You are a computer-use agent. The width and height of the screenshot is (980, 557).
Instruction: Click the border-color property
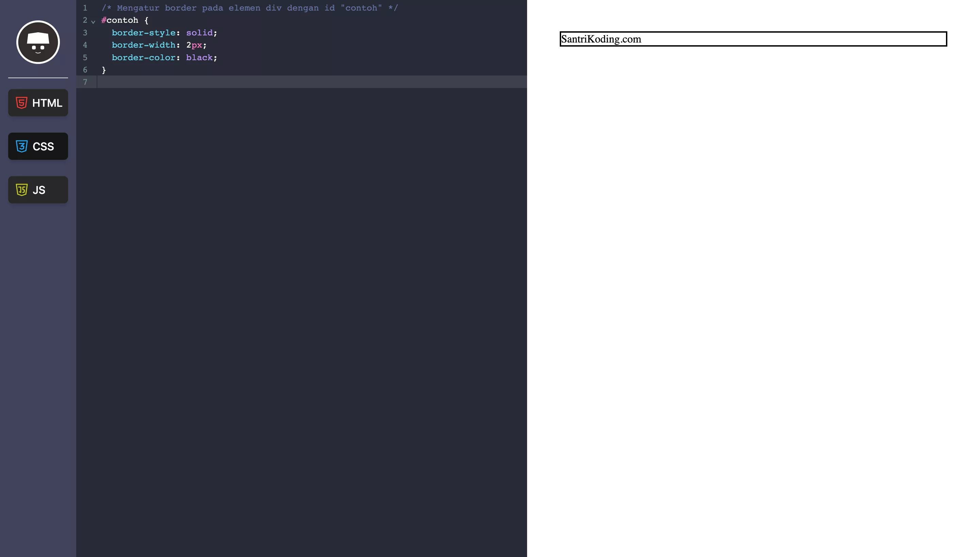pyautogui.click(x=144, y=58)
